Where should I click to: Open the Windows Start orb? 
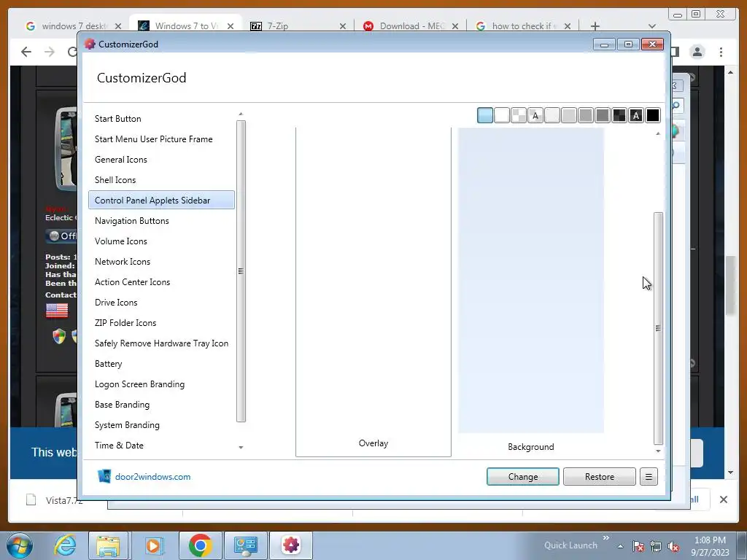[x=20, y=545]
